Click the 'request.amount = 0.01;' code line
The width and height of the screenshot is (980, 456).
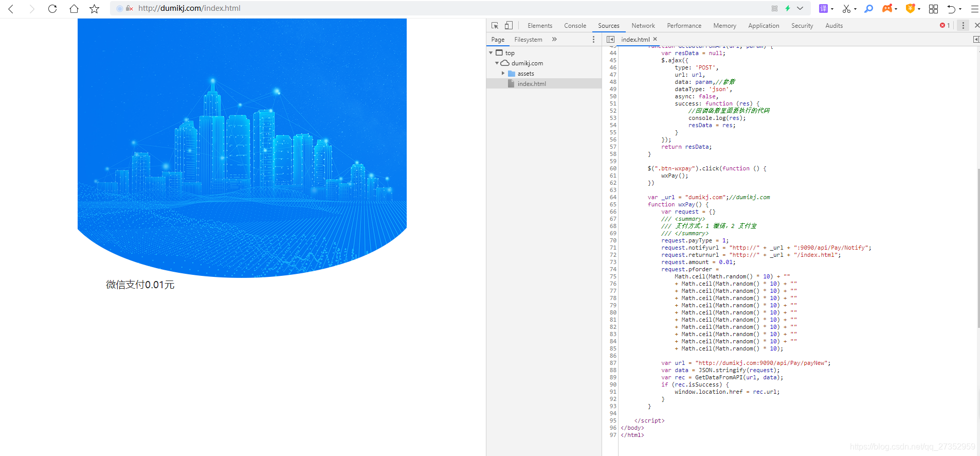click(x=698, y=262)
